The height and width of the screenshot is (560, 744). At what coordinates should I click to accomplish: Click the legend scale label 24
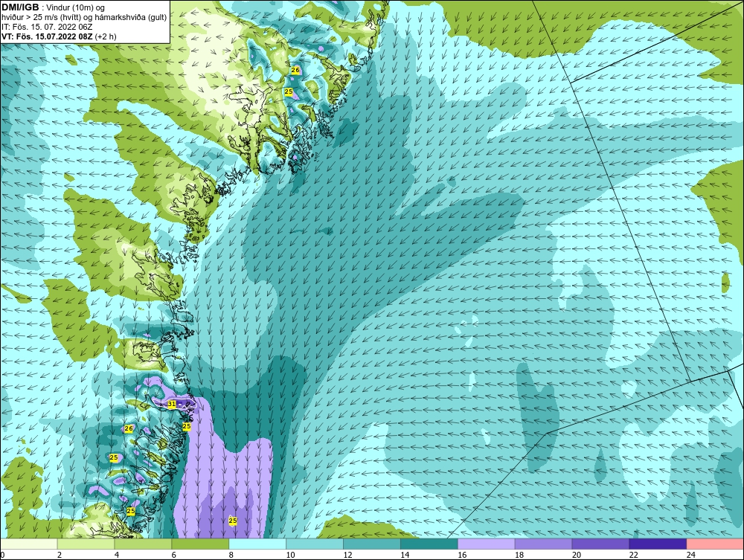pyautogui.click(x=691, y=555)
